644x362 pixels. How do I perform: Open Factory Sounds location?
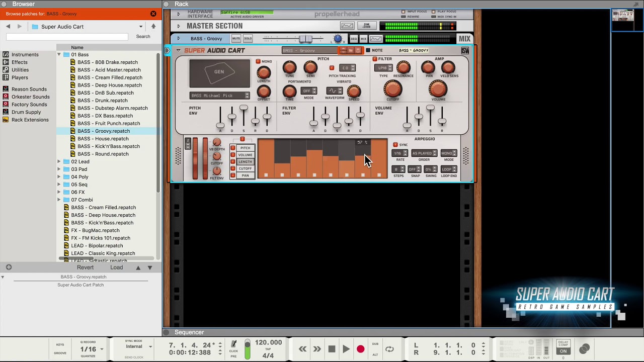coord(29,105)
